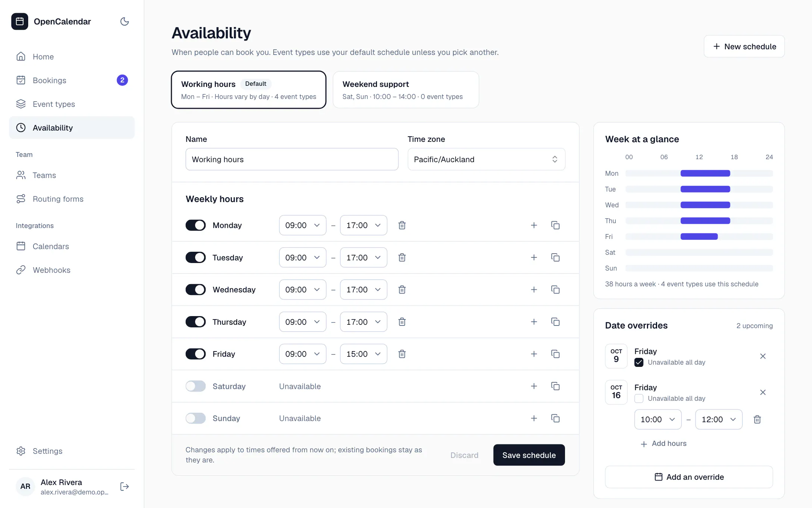The height and width of the screenshot is (508, 812).
Task: Add another time range to Monday
Action: pos(534,225)
